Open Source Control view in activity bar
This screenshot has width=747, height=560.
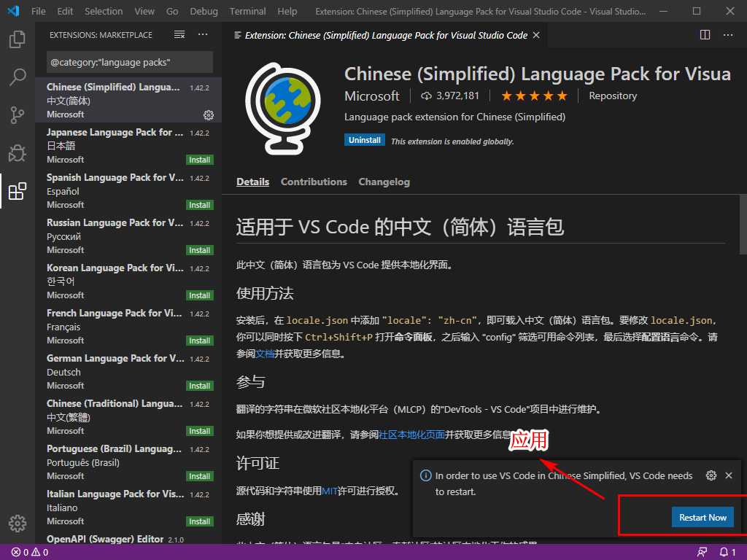pos(18,114)
